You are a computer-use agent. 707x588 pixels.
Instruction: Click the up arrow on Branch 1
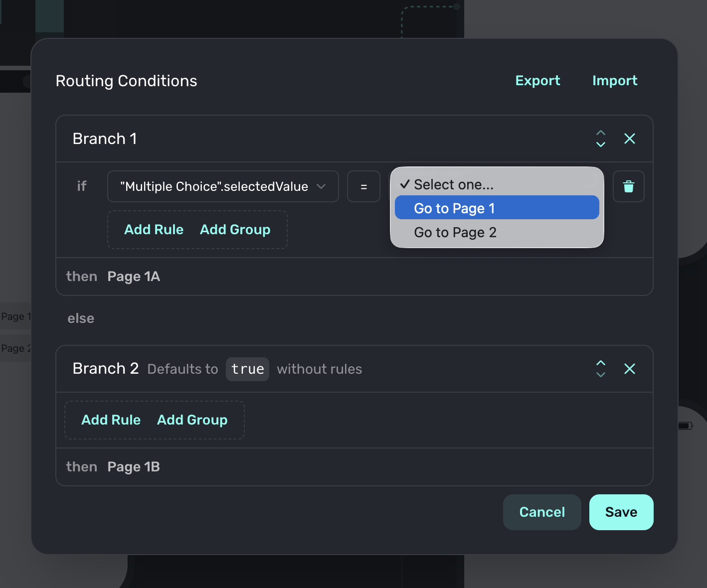tap(601, 133)
